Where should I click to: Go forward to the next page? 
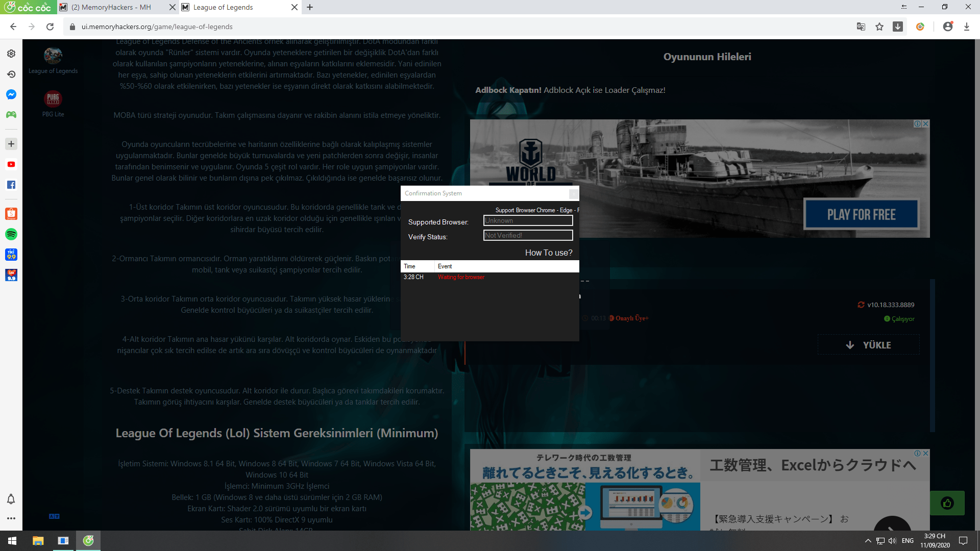[32, 27]
